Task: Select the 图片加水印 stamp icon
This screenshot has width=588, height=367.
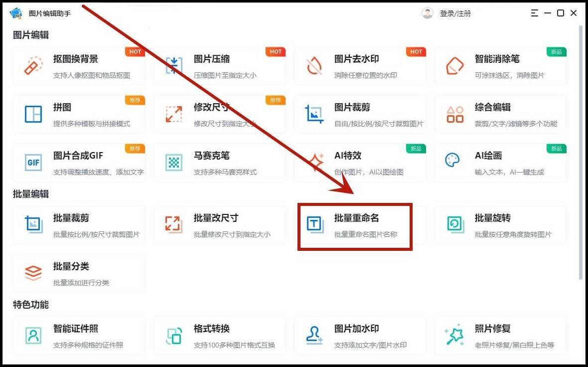Action: tap(314, 335)
